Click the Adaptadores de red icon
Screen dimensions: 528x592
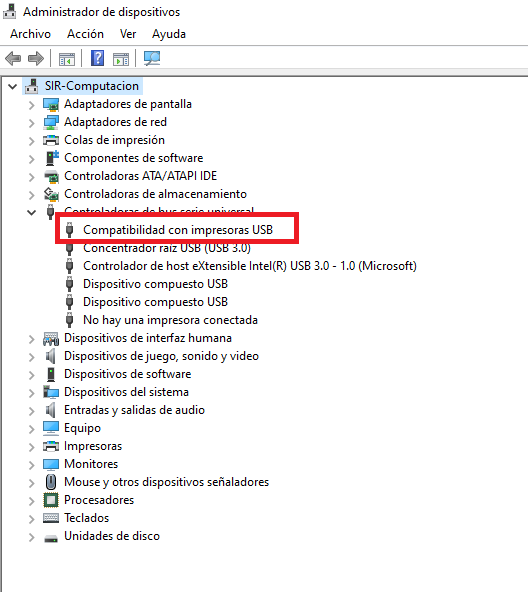tap(51, 122)
